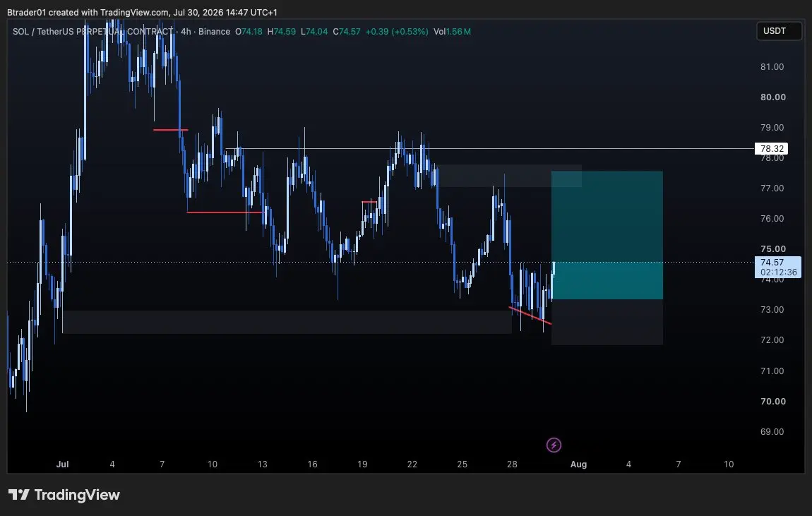Click the close value C74.57
Viewport: 812px width, 516px height.
tap(347, 32)
